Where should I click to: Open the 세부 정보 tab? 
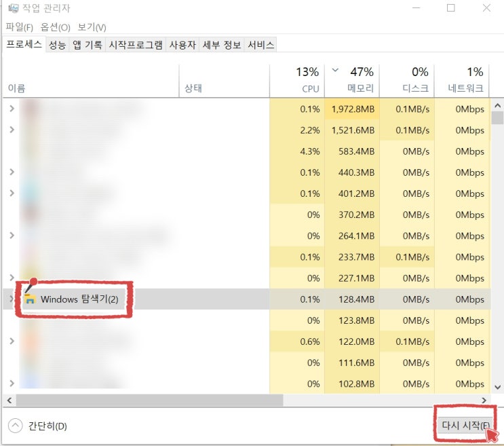222,45
